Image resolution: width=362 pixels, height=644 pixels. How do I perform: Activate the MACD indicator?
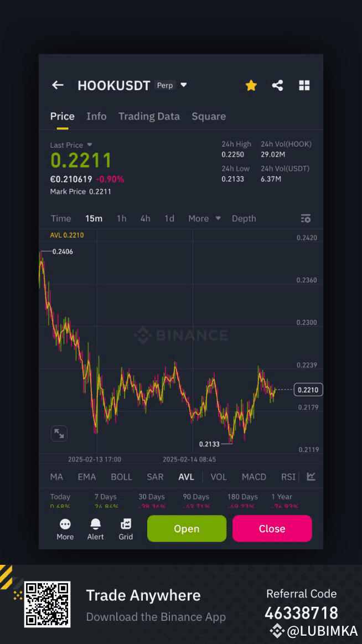[254, 477]
